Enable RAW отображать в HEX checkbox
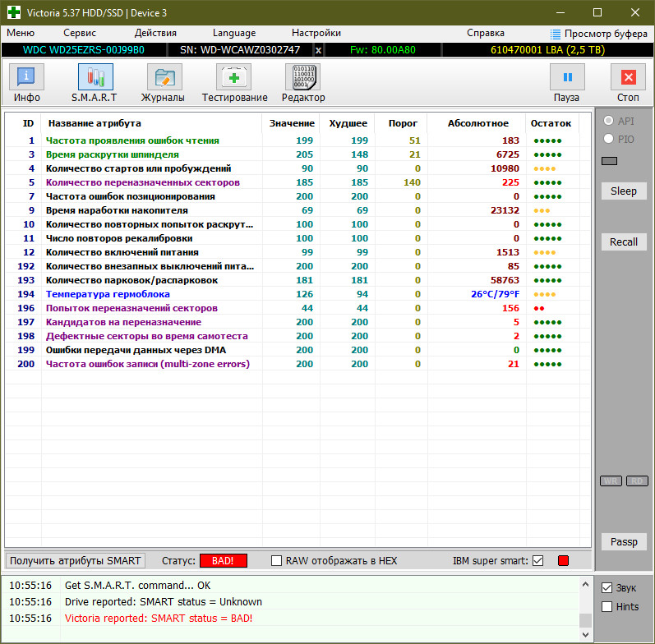 277,561
